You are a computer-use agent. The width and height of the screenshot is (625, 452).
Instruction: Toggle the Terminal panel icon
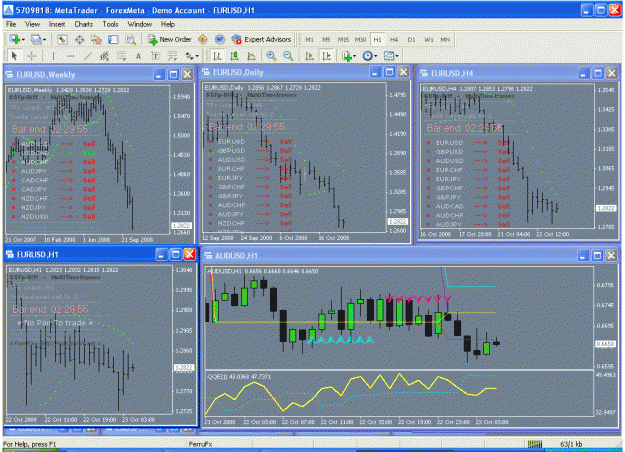[x=113, y=39]
